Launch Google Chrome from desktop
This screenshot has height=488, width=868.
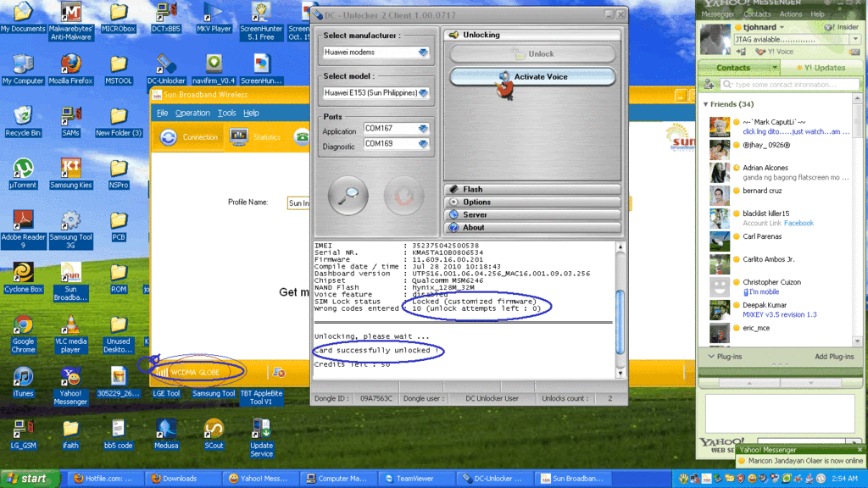(23, 334)
